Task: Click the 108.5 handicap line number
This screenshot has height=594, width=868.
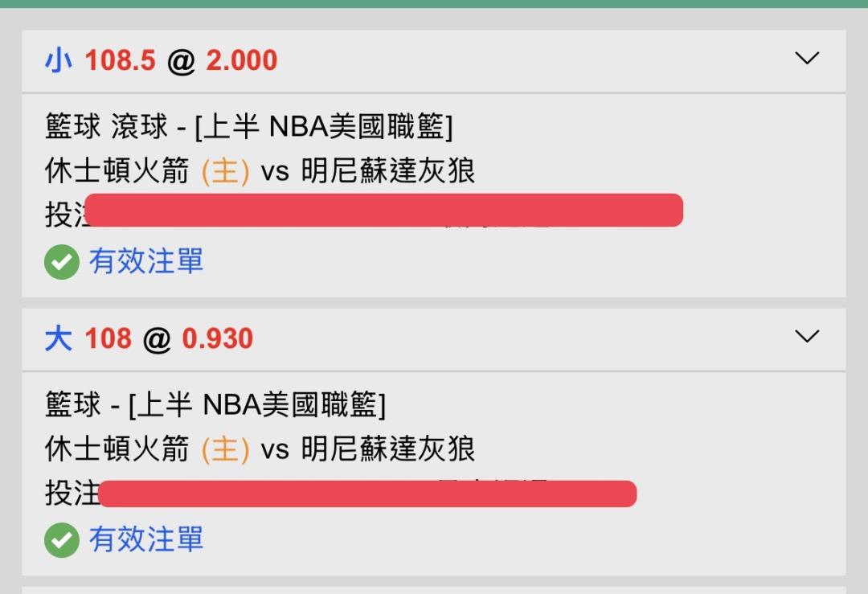Action: [121, 60]
